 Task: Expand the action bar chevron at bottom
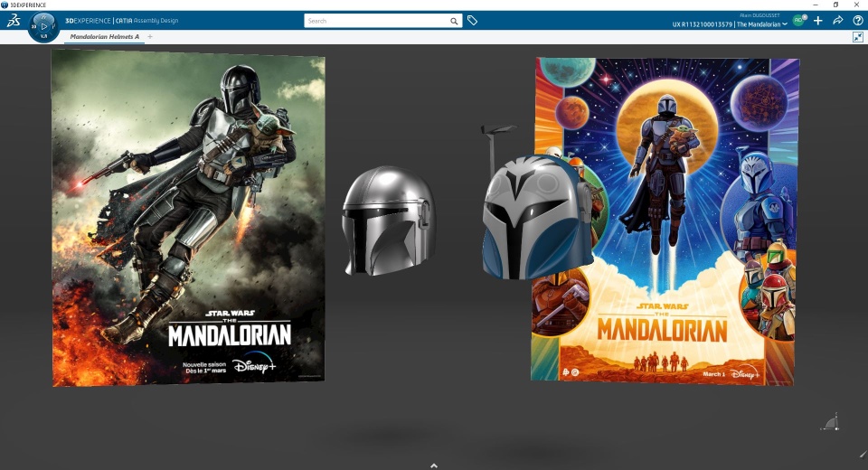point(434,465)
